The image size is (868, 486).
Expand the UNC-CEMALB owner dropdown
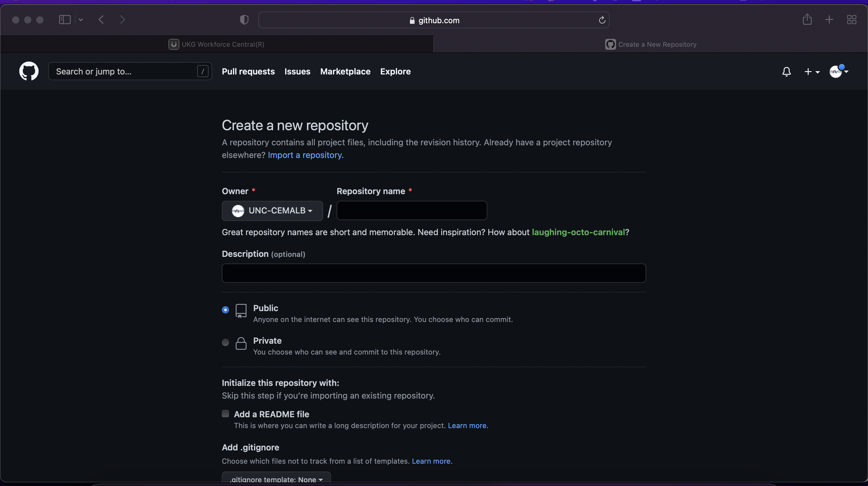[272, 211]
